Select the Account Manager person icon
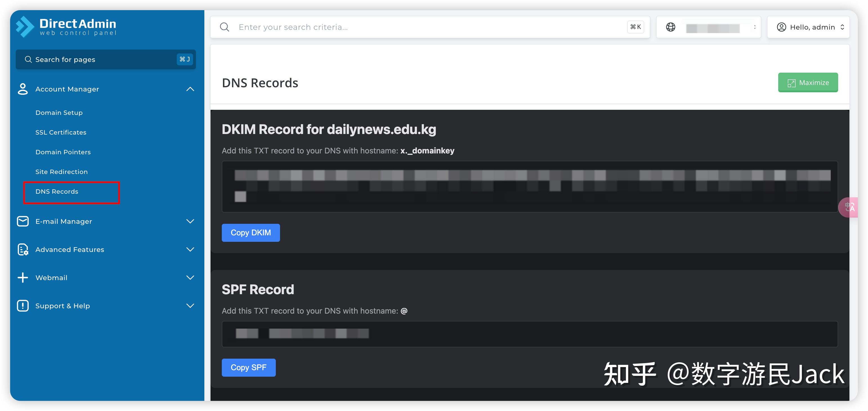Image resolution: width=868 pixels, height=411 pixels. pyautogui.click(x=22, y=89)
